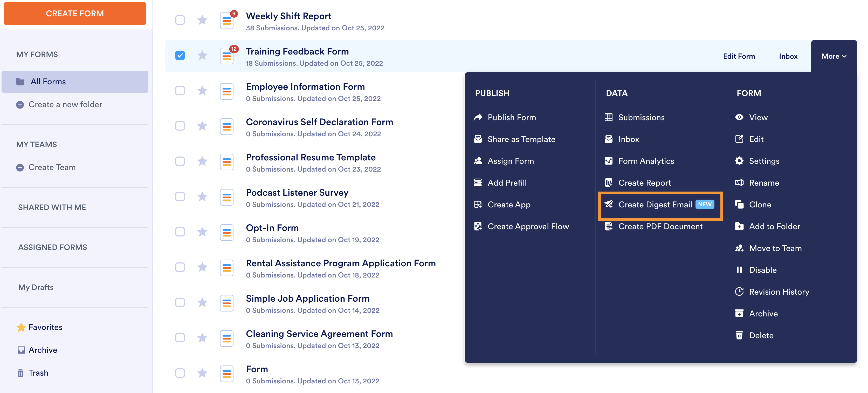
Task: Click the Create Report icon
Action: [x=608, y=183]
